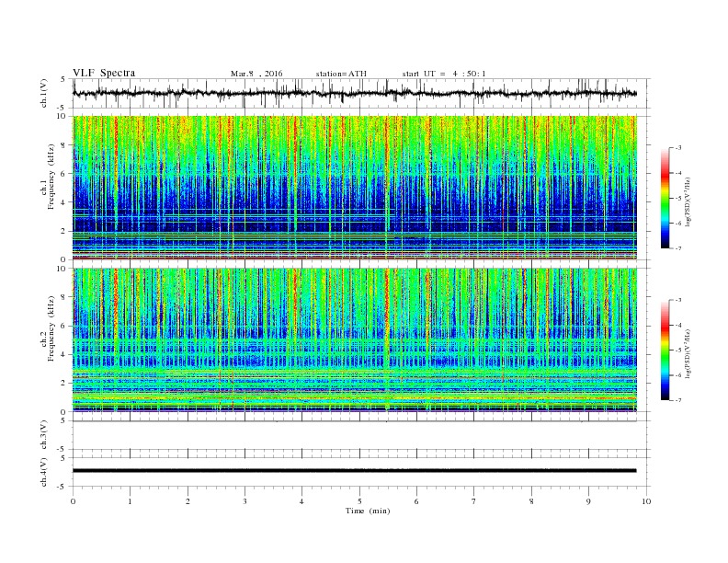Select the "start UT = 4 :50: 1" text
Image resolution: width=728 pixels, height=563 pixels.
pos(444,74)
